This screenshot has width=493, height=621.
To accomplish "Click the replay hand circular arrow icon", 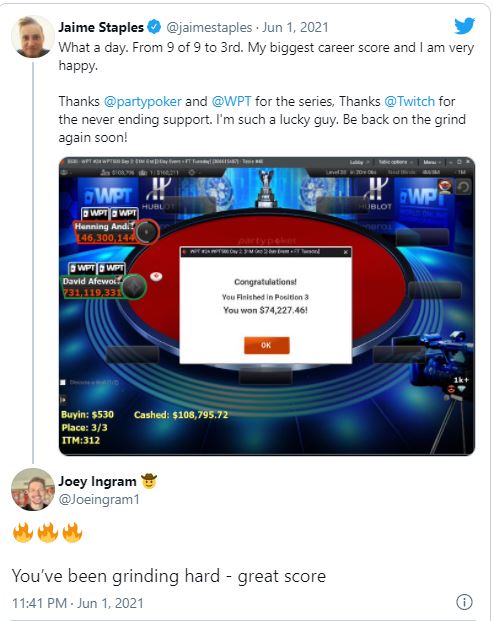I will click(x=464, y=187).
